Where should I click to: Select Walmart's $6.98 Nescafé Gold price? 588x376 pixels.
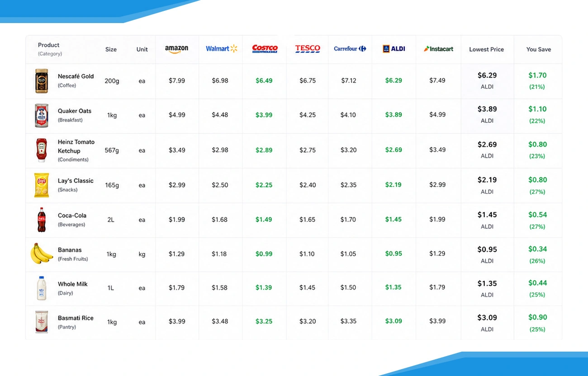(x=220, y=81)
